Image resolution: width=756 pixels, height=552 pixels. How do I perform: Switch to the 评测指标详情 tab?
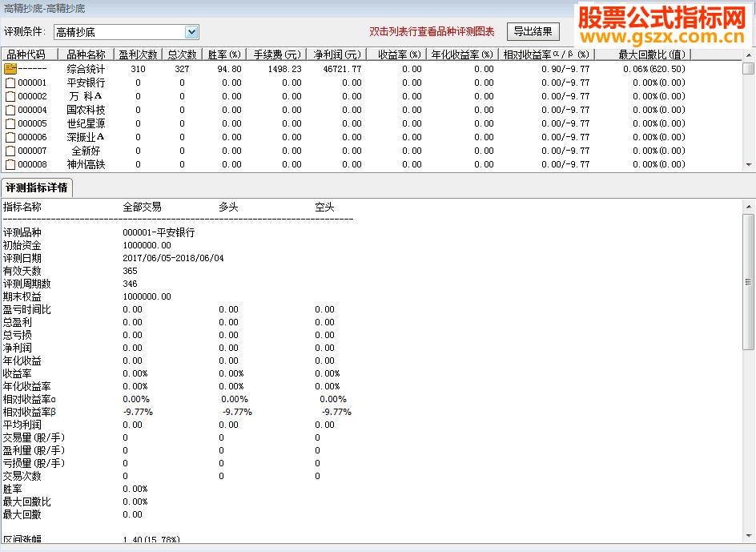[x=37, y=187]
